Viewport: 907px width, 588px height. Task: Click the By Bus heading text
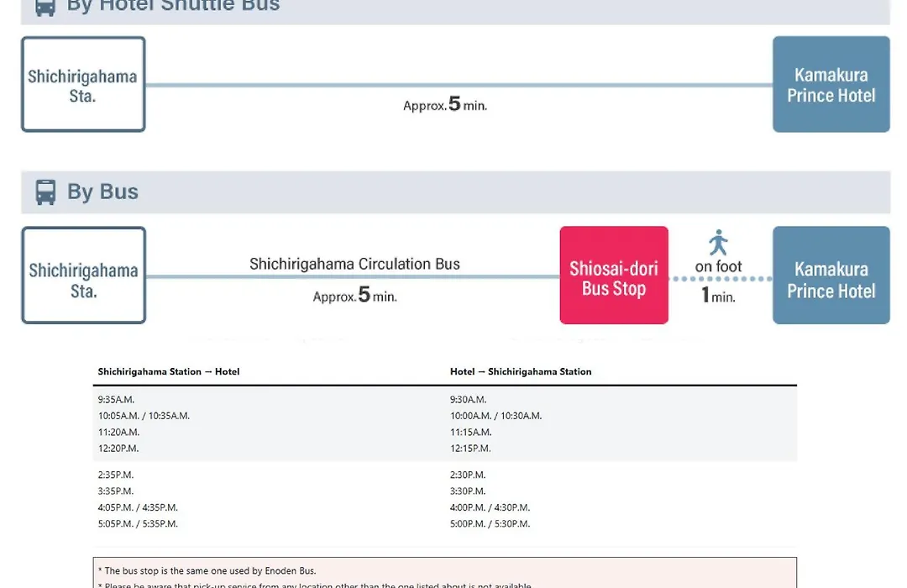pyautogui.click(x=103, y=192)
